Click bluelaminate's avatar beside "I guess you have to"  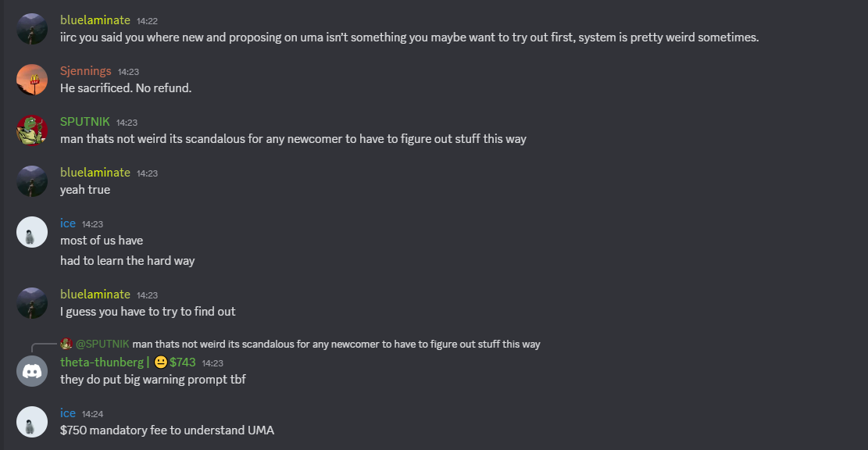click(x=32, y=303)
